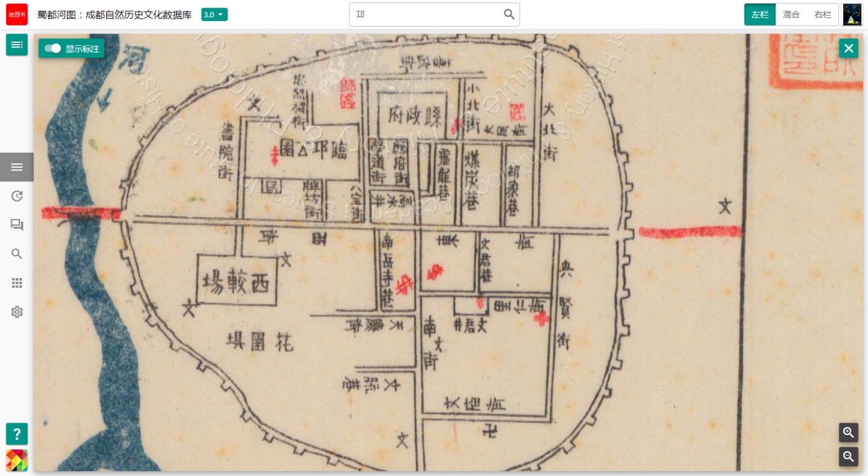Open the user avatar thumbnail at top right
Screen dimensions: 868x476
[852, 14]
